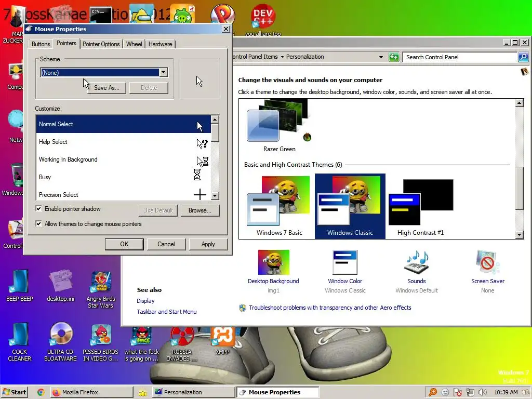Open the Hardware tab
Screen dimensions: 532x399
point(160,44)
